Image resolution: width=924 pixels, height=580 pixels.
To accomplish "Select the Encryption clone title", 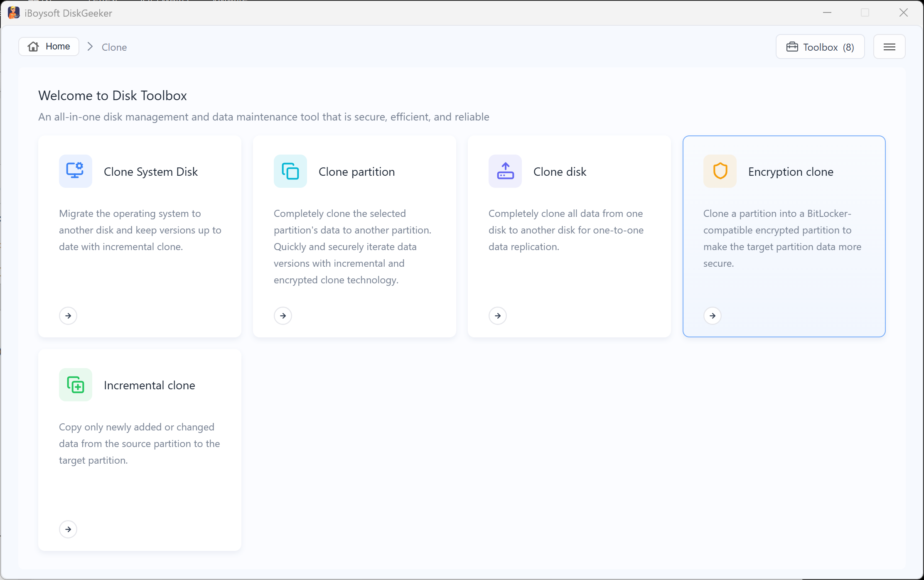I will (x=791, y=172).
